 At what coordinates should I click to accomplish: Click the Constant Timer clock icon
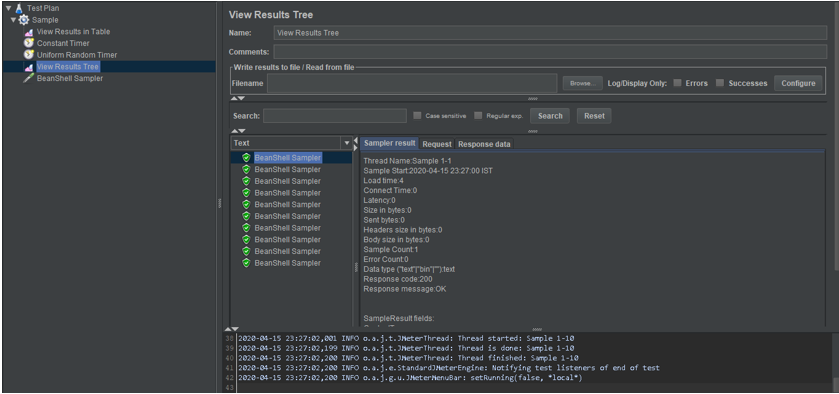pos(29,43)
